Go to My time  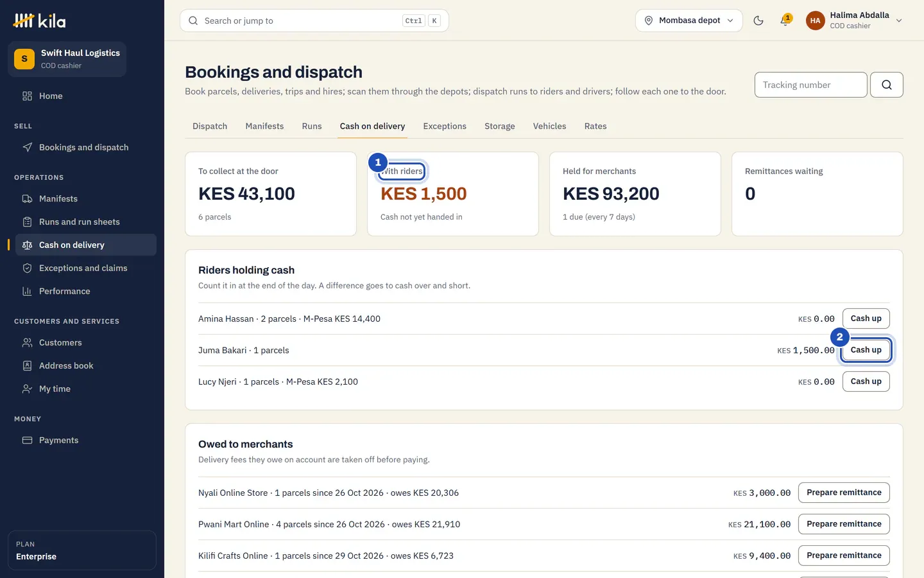click(86, 389)
